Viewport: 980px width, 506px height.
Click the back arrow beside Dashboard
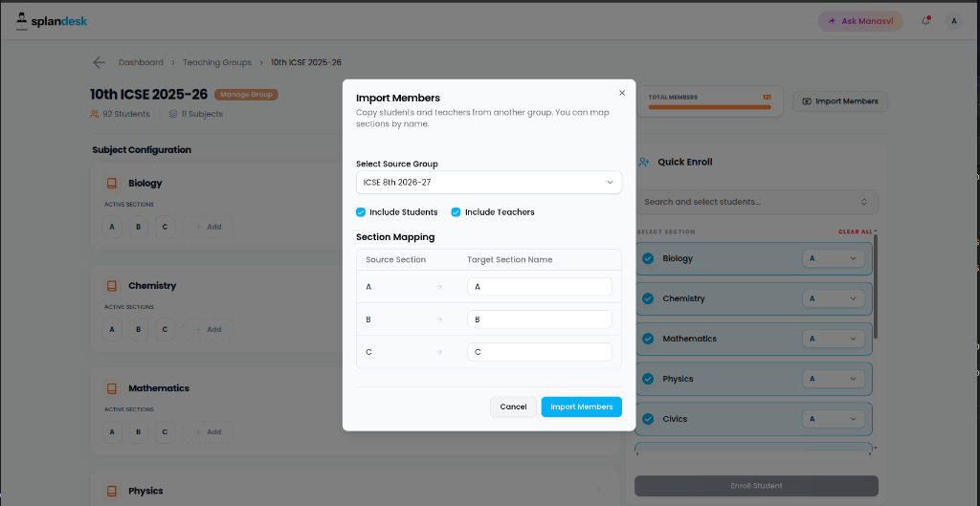(99, 62)
